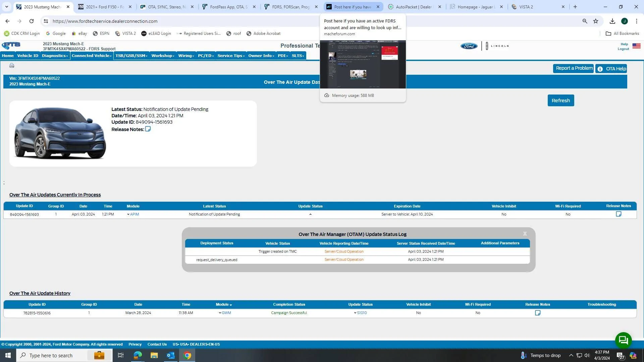Open Release Notes icon beside Latest Status panel
This screenshot has height=362, width=644.
click(148, 129)
